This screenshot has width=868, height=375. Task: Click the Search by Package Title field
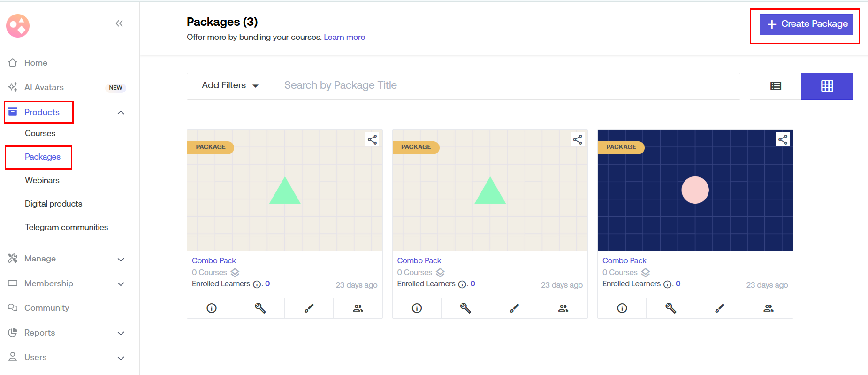pyautogui.click(x=508, y=85)
